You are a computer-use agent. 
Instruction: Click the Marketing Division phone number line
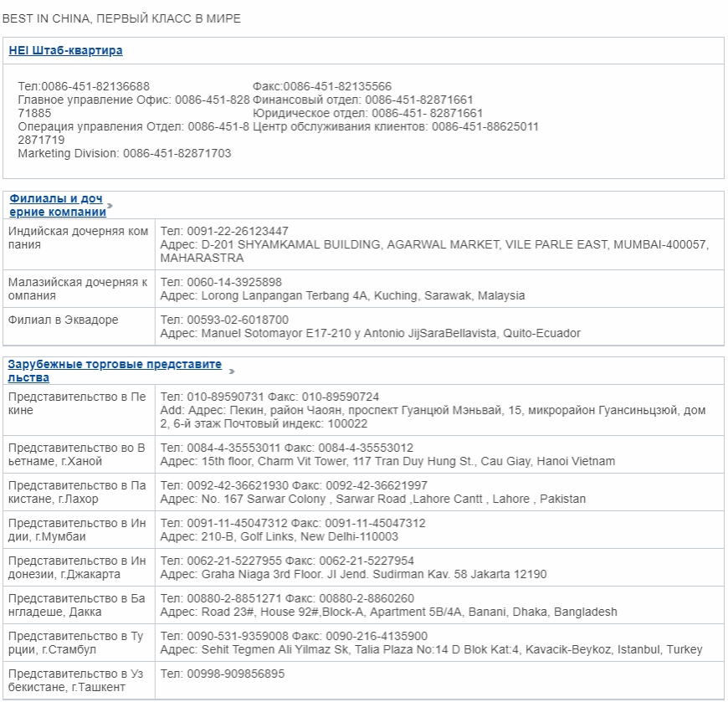[x=125, y=153]
